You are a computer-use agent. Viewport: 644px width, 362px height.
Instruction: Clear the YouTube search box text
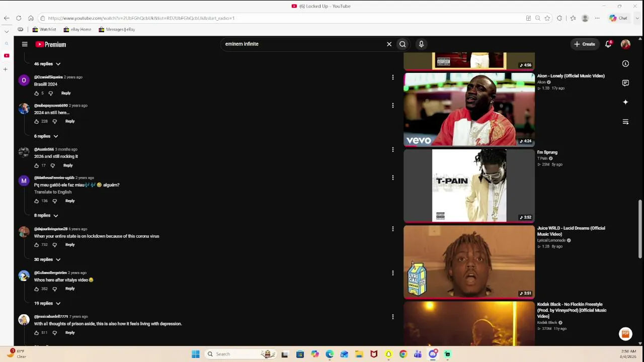389,44
